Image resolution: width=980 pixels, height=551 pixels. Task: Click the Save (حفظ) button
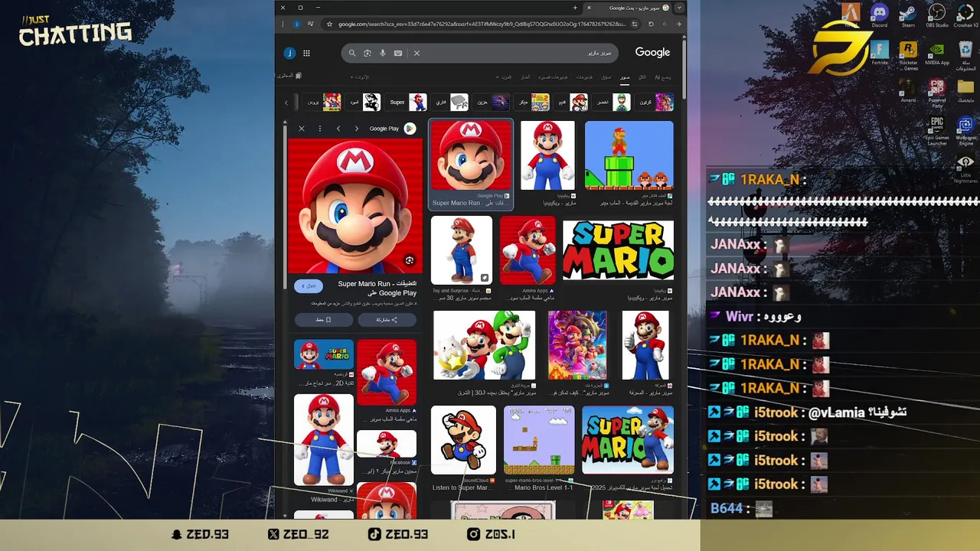tap(324, 320)
